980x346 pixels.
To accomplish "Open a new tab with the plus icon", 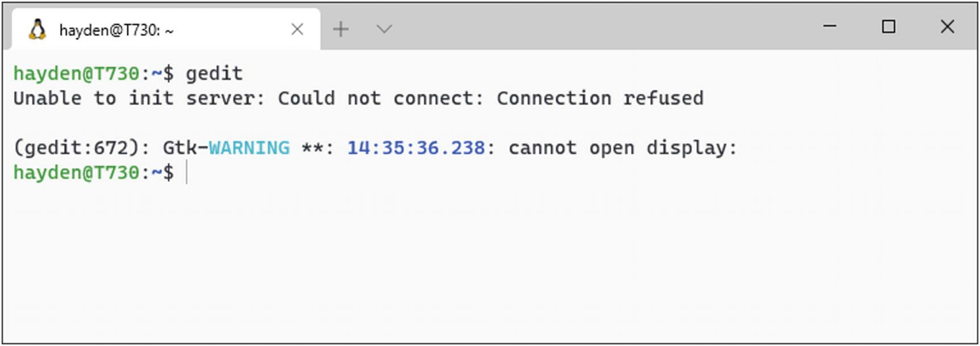I will pyautogui.click(x=341, y=29).
